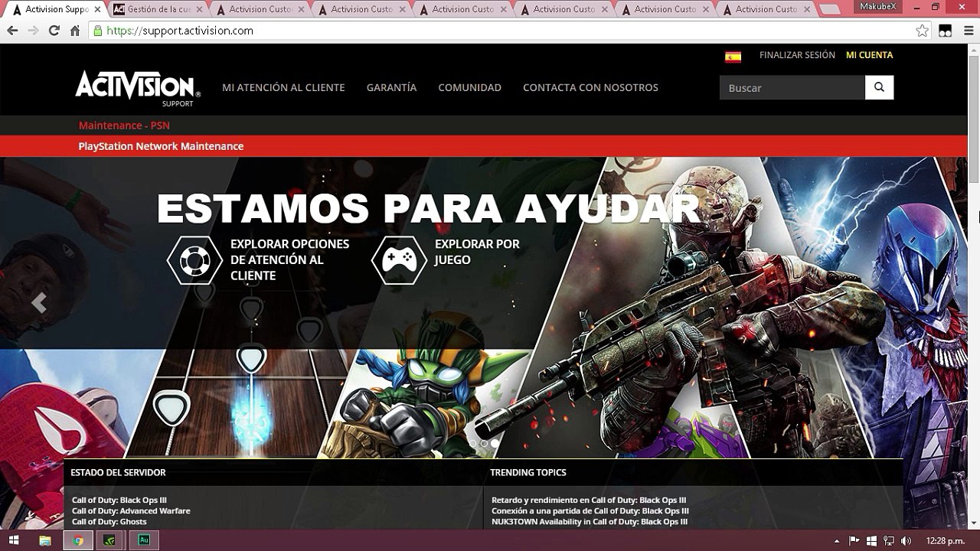The image size is (980, 551).
Task: Click the green padlock in the address bar
Action: tap(97, 31)
